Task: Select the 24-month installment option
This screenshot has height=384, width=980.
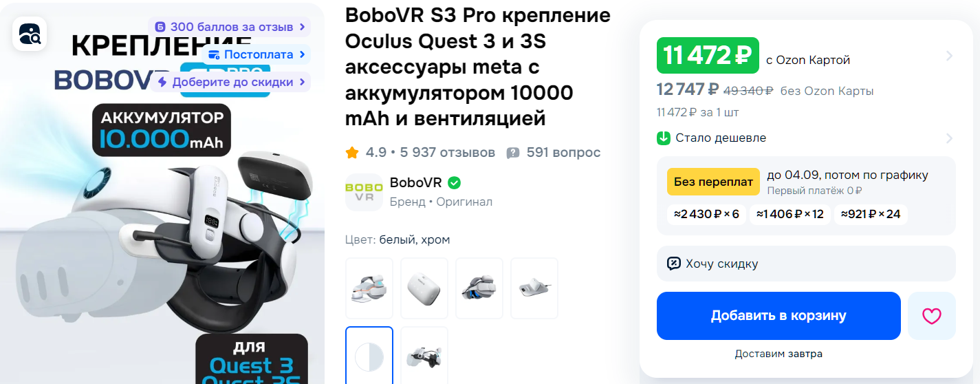Action: [871, 214]
